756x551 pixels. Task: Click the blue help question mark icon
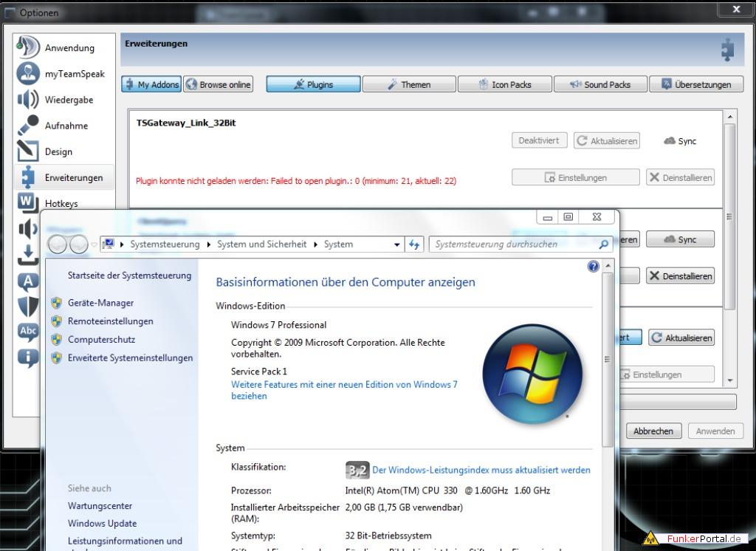tap(593, 267)
